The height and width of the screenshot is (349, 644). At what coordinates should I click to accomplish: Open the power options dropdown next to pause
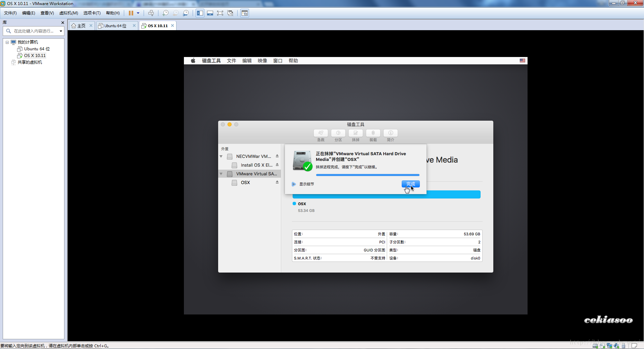point(138,13)
